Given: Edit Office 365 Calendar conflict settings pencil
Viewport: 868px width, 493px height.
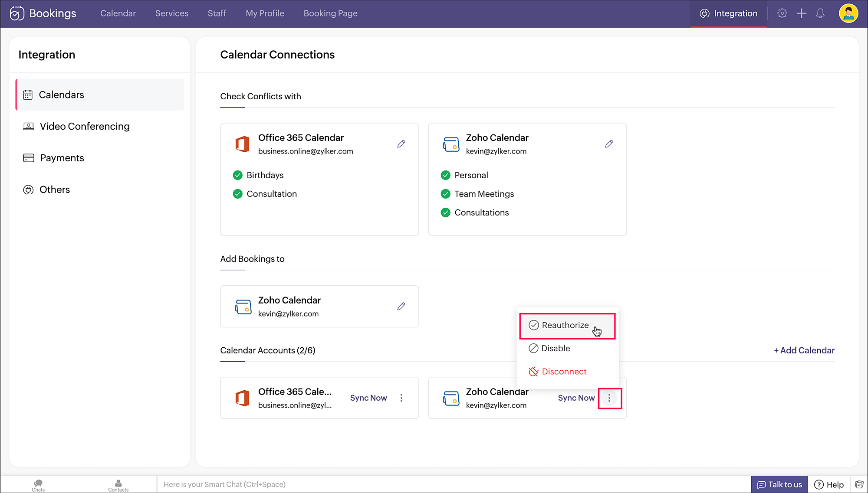Looking at the screenshot, I should (401, 144).
